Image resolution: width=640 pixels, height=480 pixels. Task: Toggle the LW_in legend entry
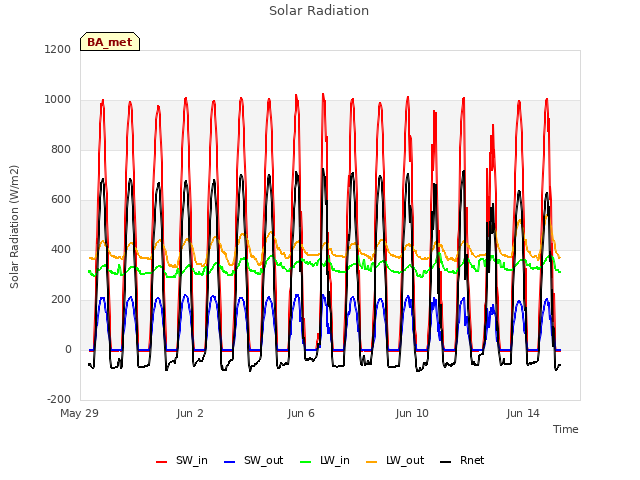pos(325,461)
